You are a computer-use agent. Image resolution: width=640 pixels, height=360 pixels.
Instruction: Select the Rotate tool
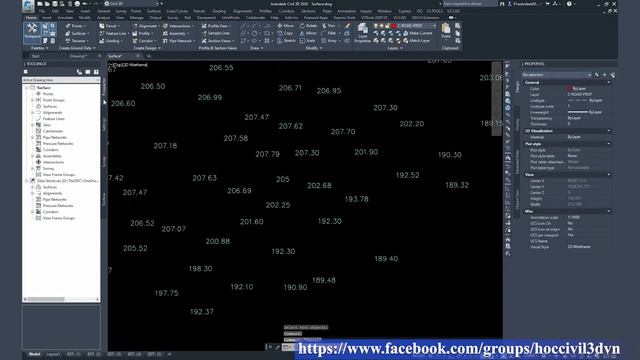tap(308, 26)
